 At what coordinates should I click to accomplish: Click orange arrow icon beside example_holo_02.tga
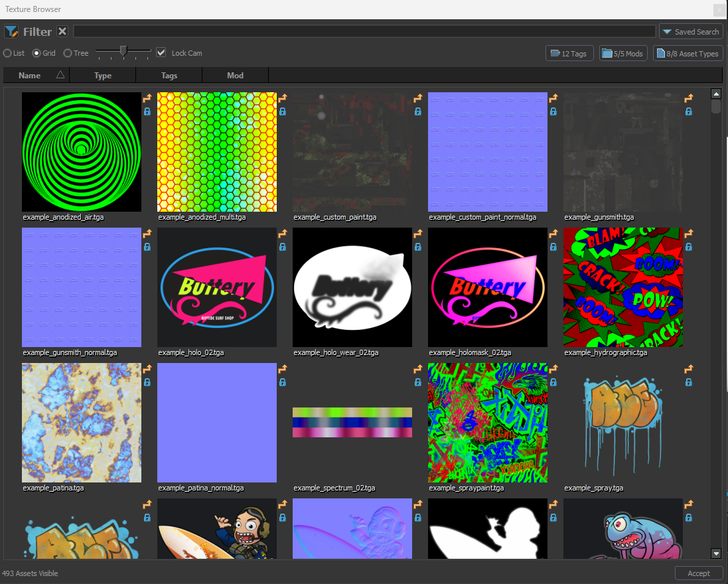283,234
